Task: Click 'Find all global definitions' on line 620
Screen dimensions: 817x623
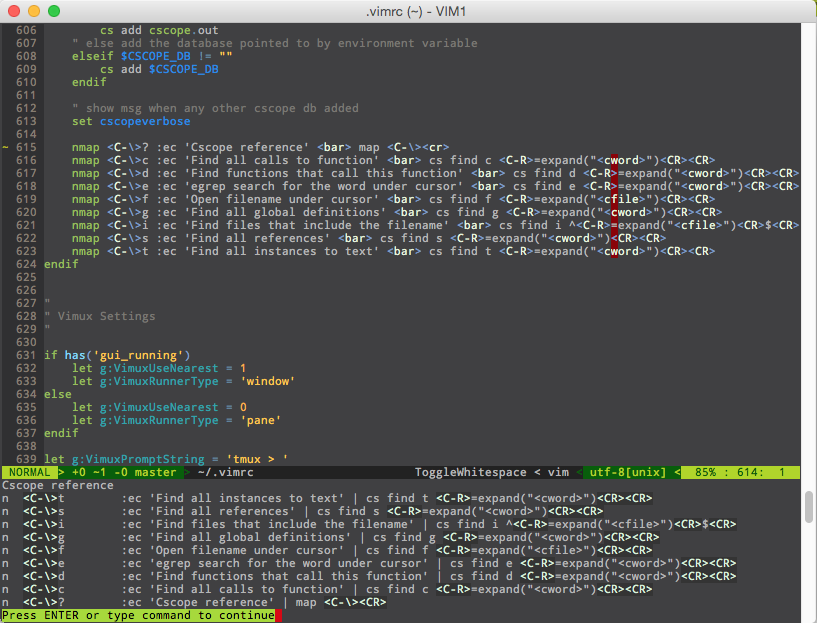Action: 285,213
